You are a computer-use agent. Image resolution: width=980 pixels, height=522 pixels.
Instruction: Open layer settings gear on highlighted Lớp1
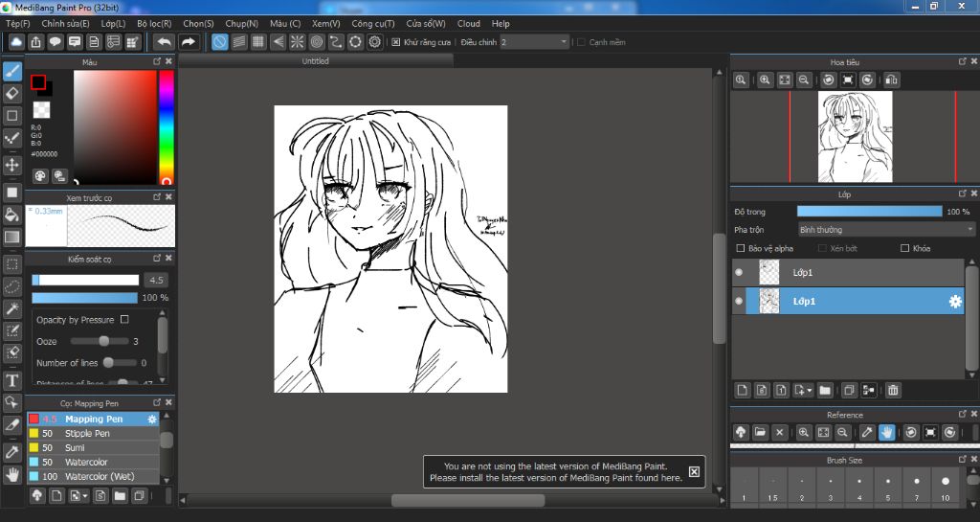(955, 302)
